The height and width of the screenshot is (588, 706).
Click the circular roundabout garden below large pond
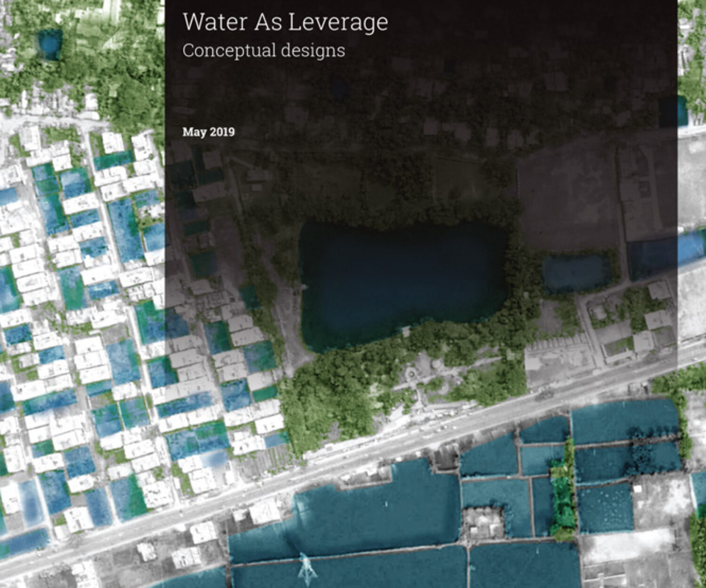(x=411, y=374)
